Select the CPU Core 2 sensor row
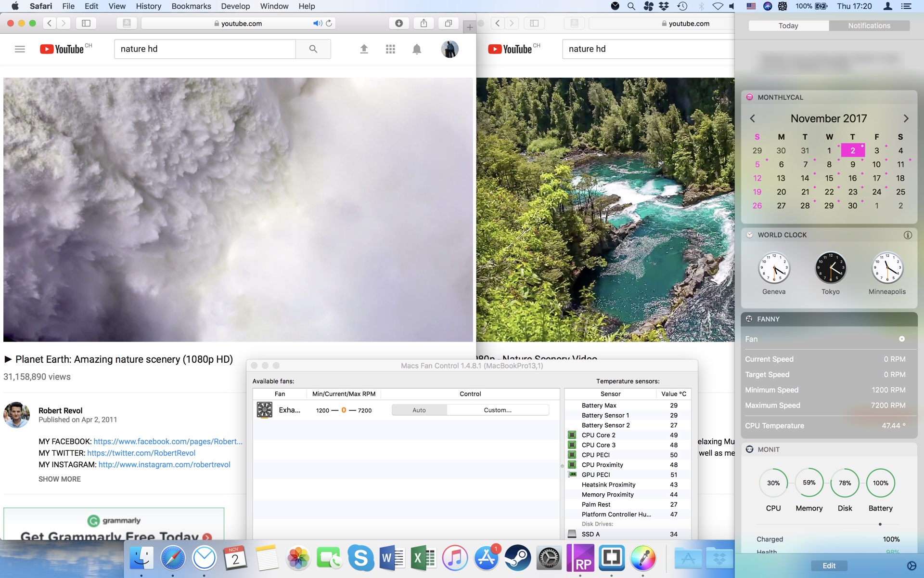The height and width of the screenshot is (578, 924). (x=628, y=435)
